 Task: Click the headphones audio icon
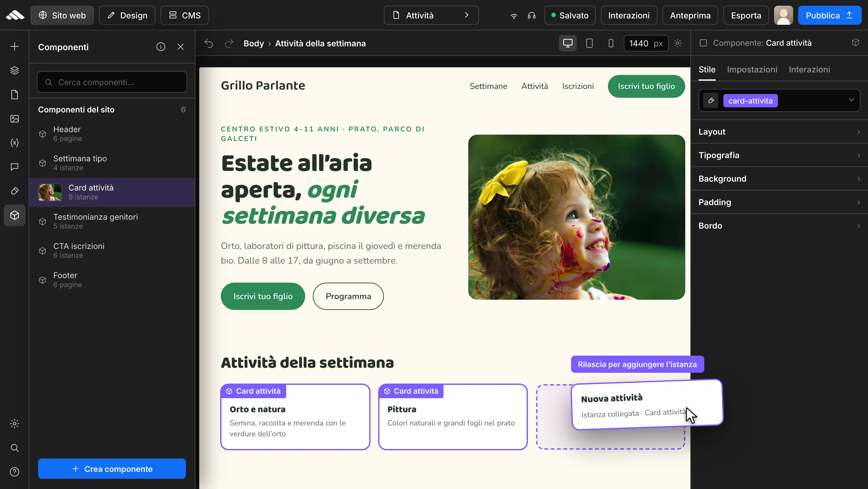click(x=532, y=16)
